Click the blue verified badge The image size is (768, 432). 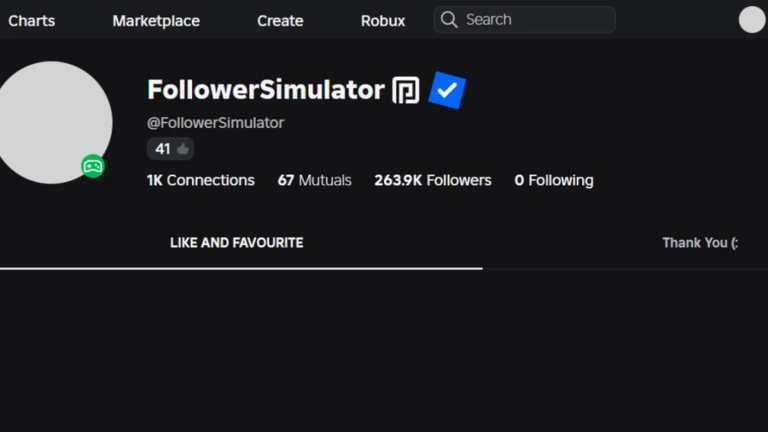447,91
